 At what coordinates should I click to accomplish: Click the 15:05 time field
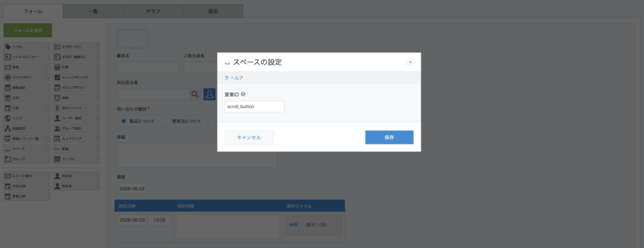pos(159,220)
